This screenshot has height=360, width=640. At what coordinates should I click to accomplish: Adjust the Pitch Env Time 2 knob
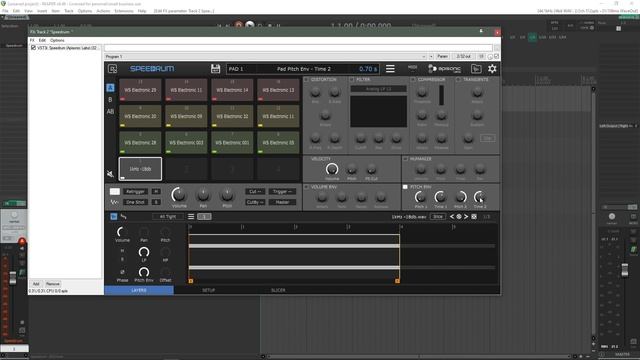(480, 197)
